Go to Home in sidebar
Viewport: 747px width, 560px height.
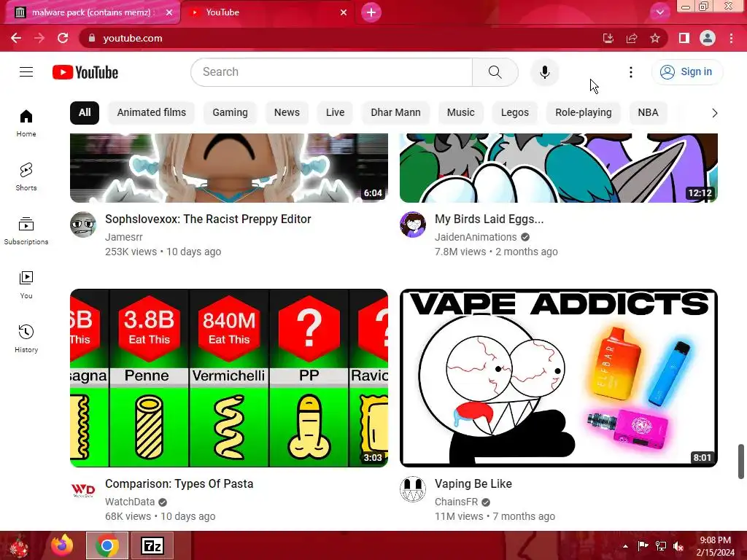26,123
